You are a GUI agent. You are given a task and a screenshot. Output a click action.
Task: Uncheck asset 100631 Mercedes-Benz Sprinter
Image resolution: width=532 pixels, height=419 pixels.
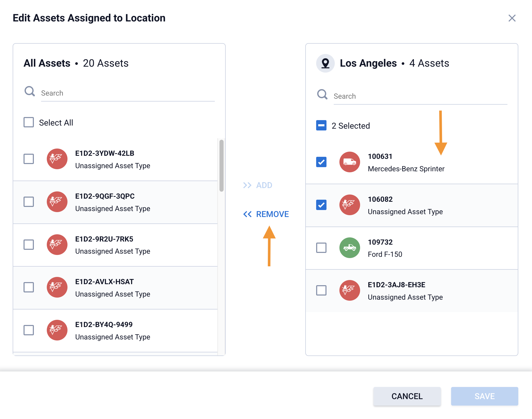click(x=321, y=162)
